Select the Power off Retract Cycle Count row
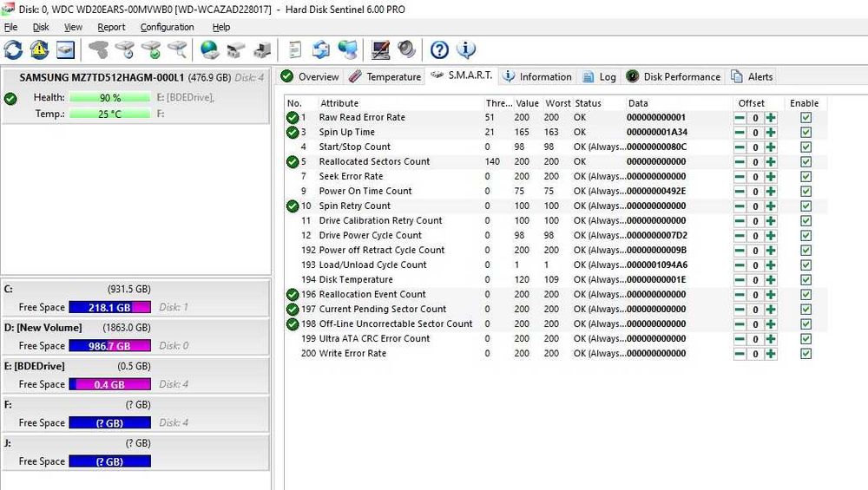The image size is (868, 490). click(x=556, y=250)
